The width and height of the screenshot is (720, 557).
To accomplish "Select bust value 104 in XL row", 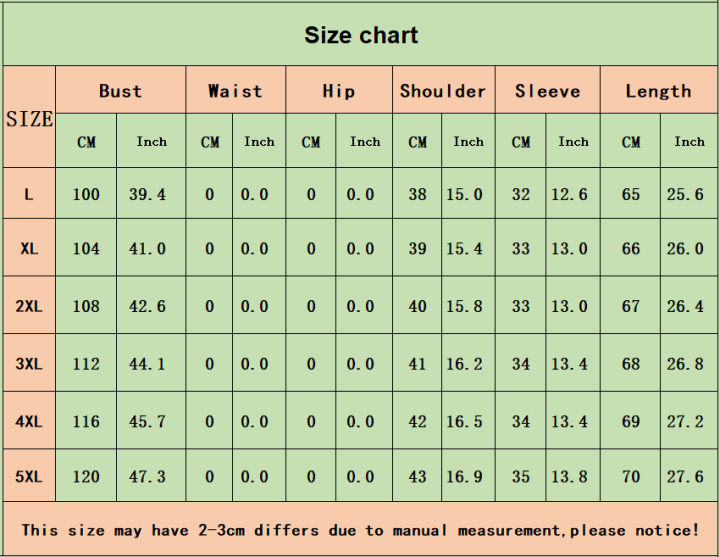I will tap(86, 248).
